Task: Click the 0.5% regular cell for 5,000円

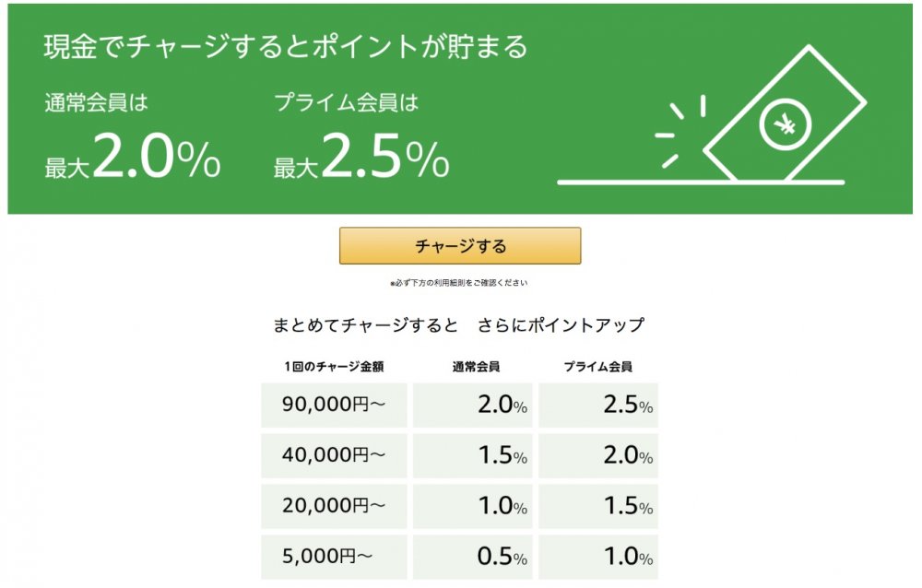Action: pos(473,557)
